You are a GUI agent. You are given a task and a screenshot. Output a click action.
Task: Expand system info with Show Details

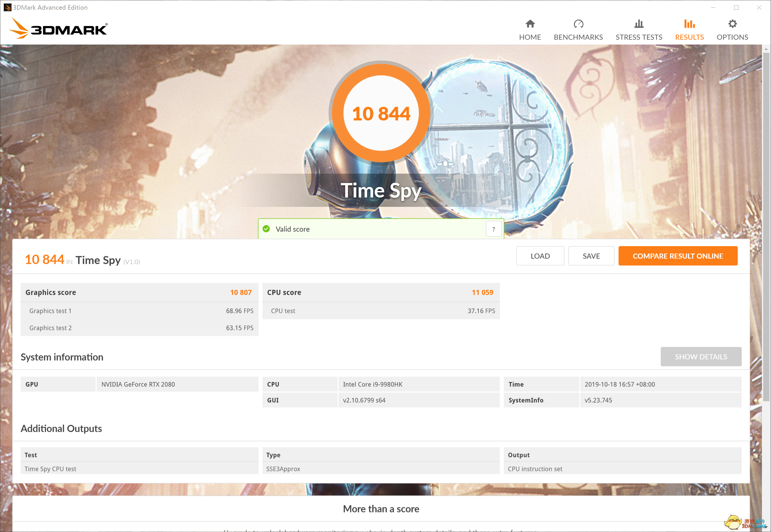pos(701,357)
